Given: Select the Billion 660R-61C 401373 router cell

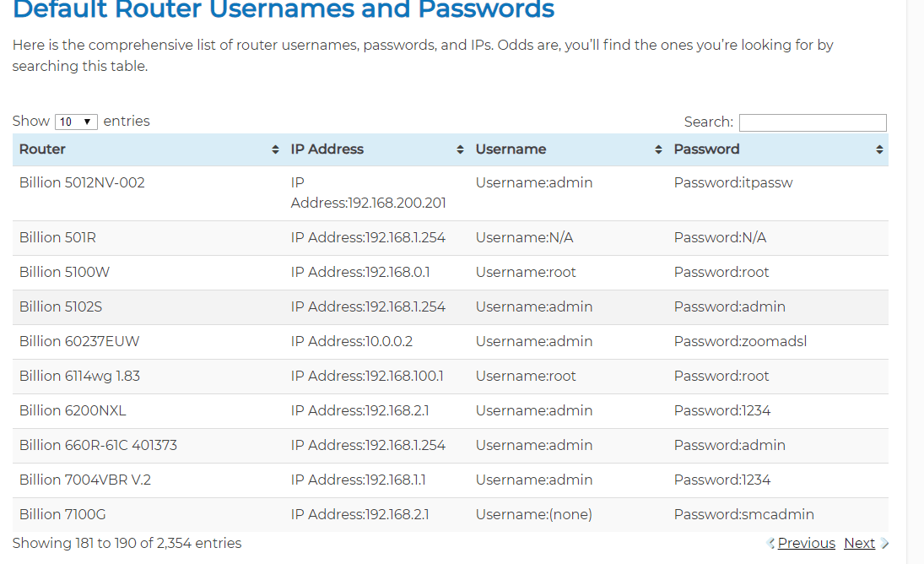Looking at the screenshot, I should 148,446.
